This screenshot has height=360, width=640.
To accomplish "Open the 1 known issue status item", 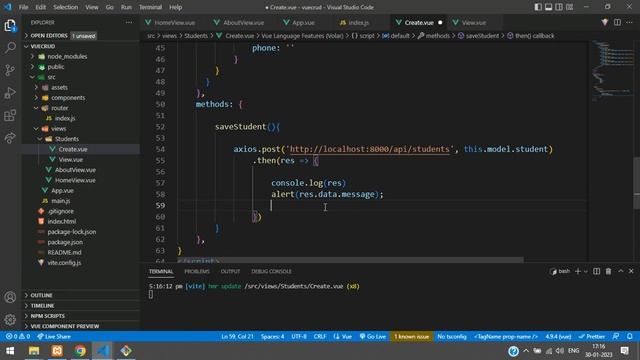I will [411, 336].
